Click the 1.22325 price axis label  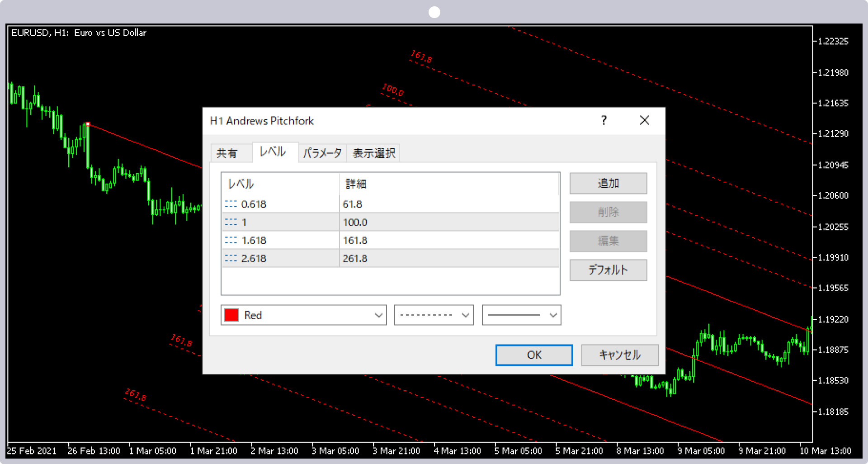coord(833,41)
